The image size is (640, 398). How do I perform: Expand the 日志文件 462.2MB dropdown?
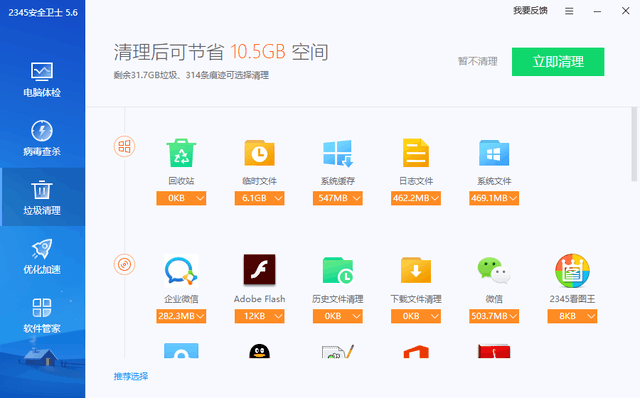click(416, 198)
